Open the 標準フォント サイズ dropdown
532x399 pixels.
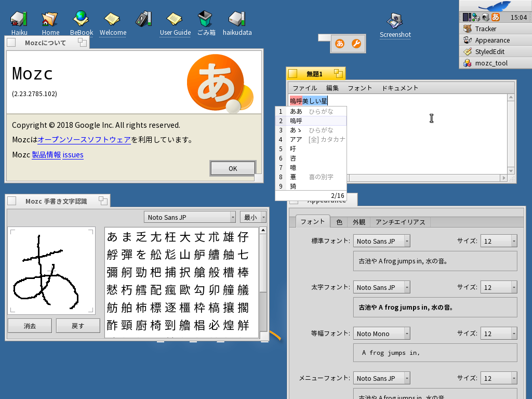(499, 241)
